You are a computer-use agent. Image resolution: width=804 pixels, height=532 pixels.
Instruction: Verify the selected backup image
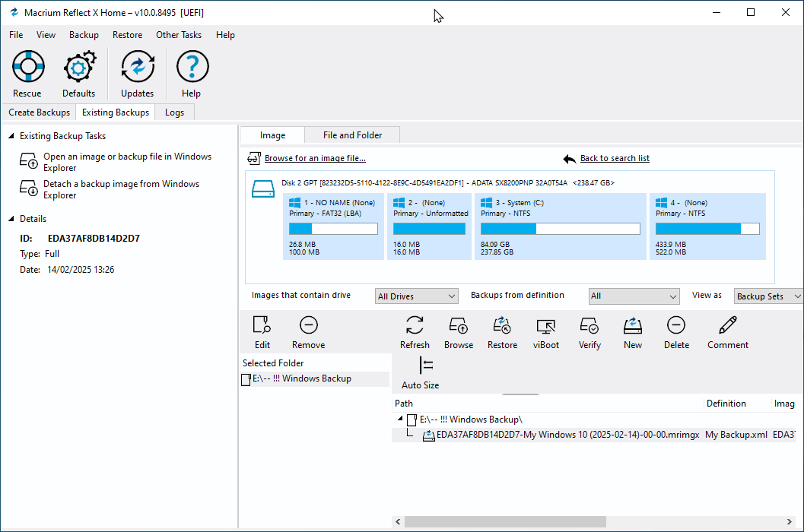[589, 325]
